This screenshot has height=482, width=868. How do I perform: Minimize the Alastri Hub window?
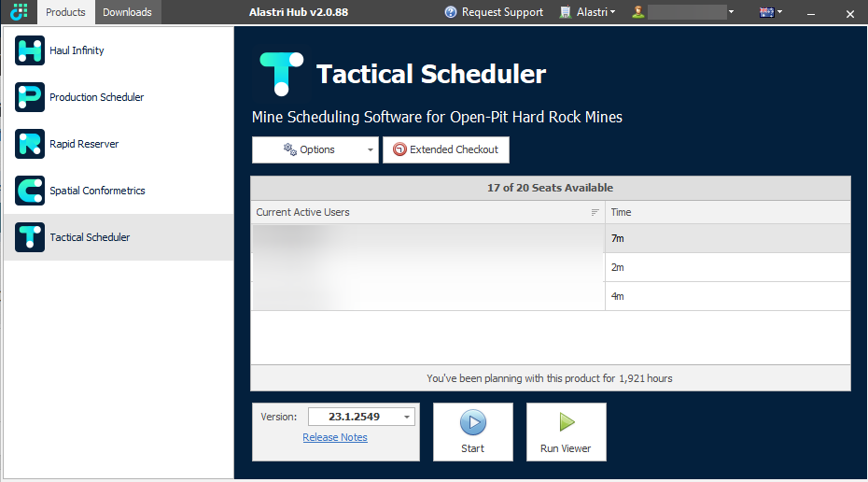811,13
